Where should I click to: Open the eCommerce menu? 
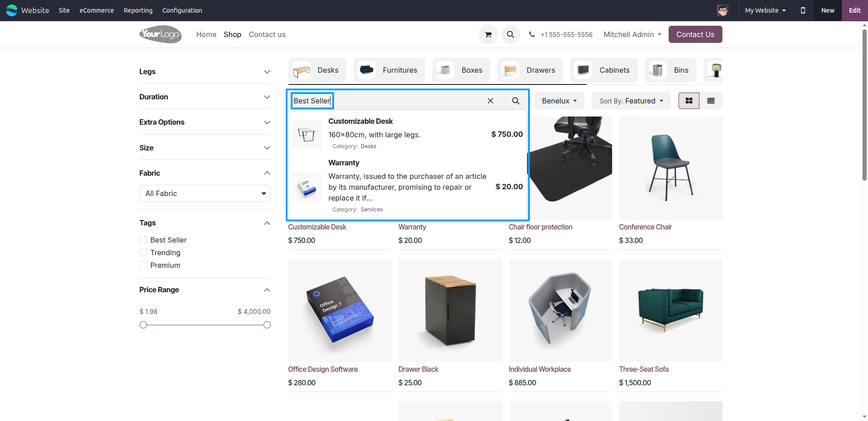click(97, 10)
